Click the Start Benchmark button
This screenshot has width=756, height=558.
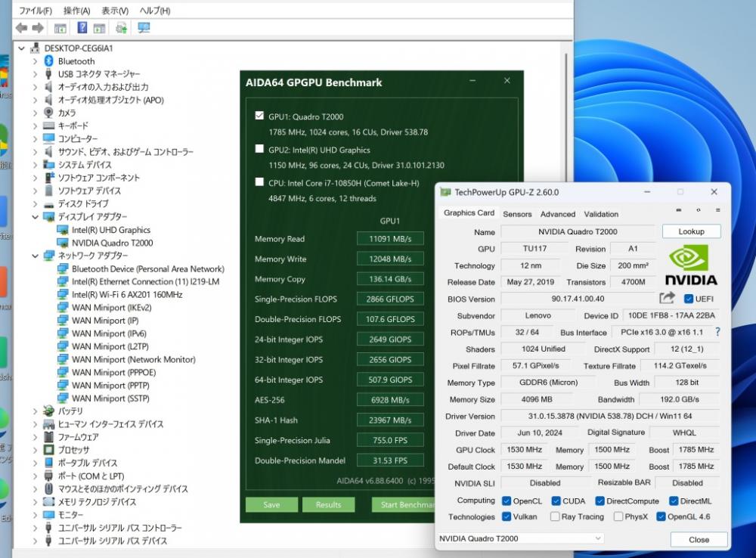click(x=404, y=504)
